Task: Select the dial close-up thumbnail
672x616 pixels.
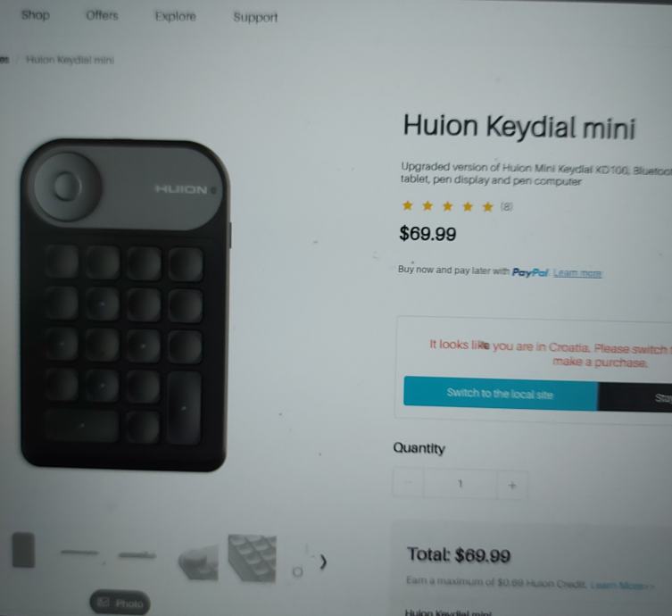Action: coord(198,562)
